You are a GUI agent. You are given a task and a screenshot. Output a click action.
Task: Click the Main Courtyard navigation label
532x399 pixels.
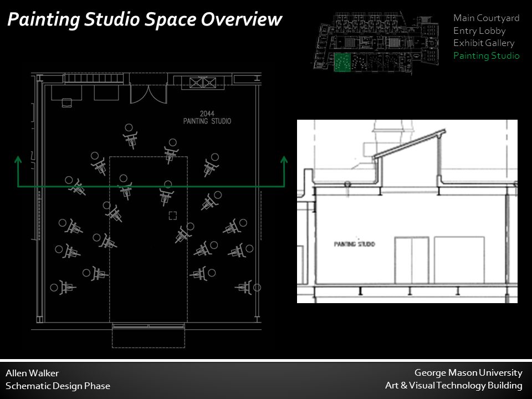(x=486, y=18)
